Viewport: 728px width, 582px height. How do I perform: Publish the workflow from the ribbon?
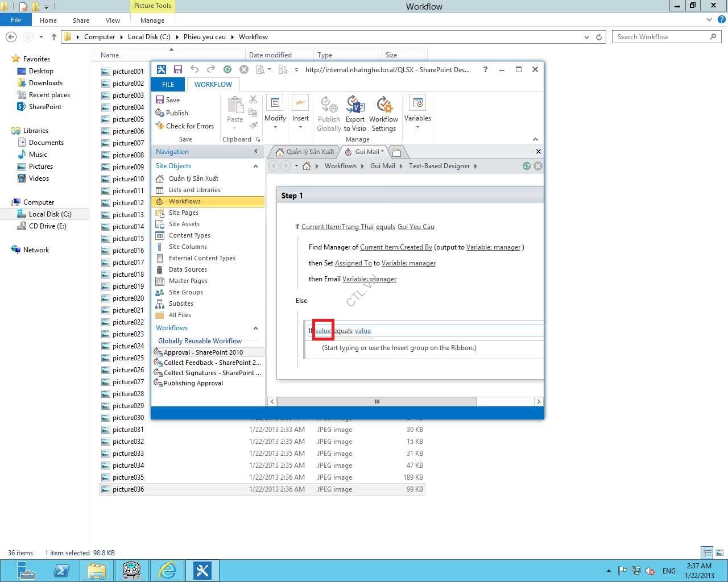click(x=172, y=113)
